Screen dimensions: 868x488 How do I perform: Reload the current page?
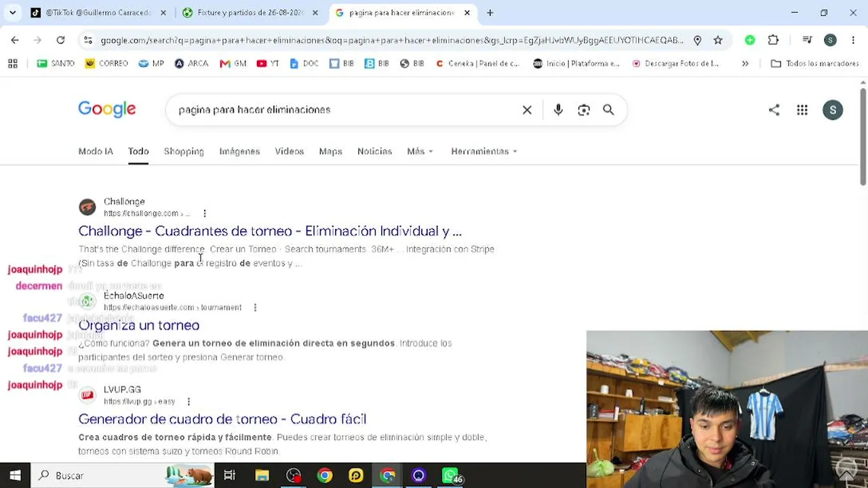click(60, 40)
